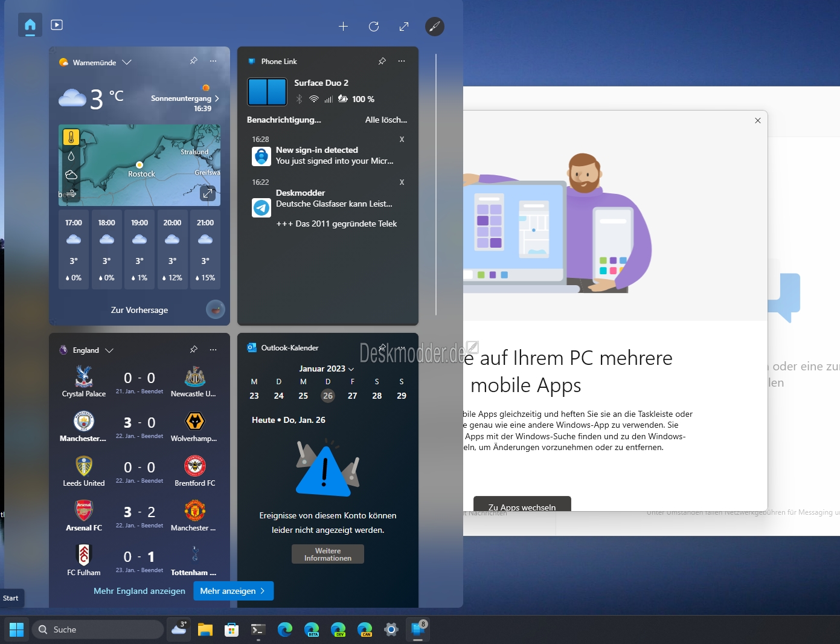Expand widgets board to full view
The width and height of the screenshot is (840, 644).
point(404,26)
